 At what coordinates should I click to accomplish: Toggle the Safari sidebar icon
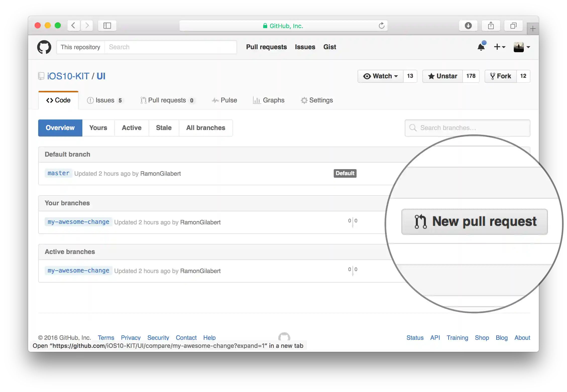pos(107,26)
